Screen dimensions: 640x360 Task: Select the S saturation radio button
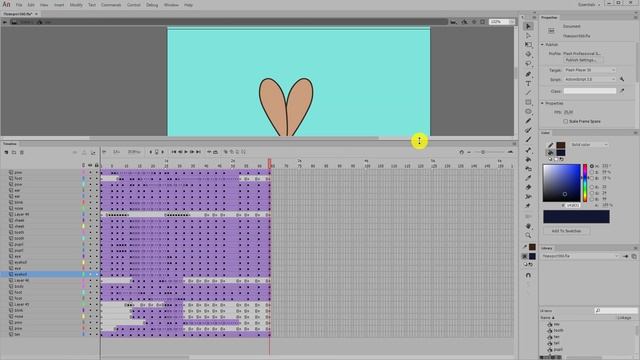[x=592, y=172]
